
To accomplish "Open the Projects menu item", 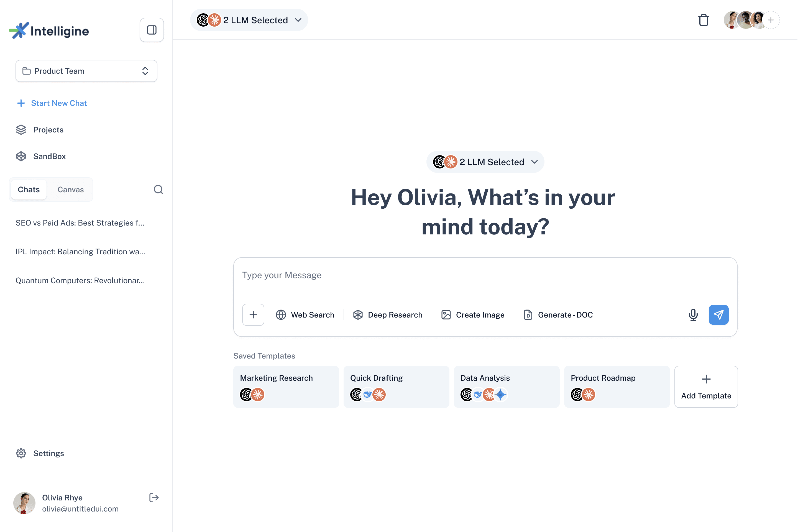I will tap(48, 130).
